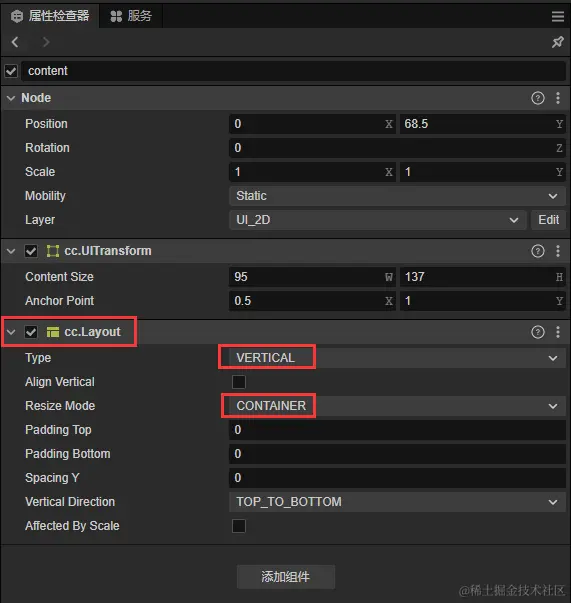
Task: Collapse the cc.UITransform section
Action: click(11, 252)
